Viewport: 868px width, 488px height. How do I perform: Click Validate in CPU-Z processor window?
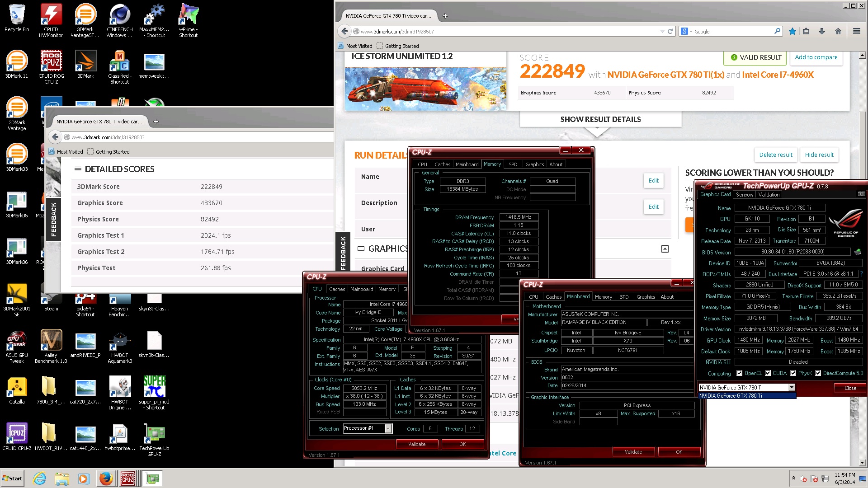[x=417, y=444]
